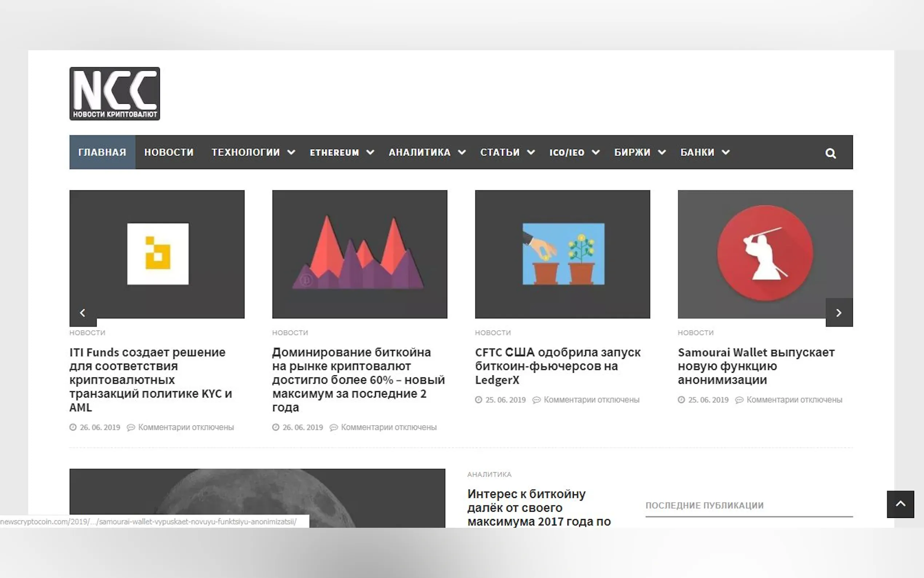The image size is (924, 578).
Task: Click comment bubble icon under ITI Funds article
Action: (131, 427)
